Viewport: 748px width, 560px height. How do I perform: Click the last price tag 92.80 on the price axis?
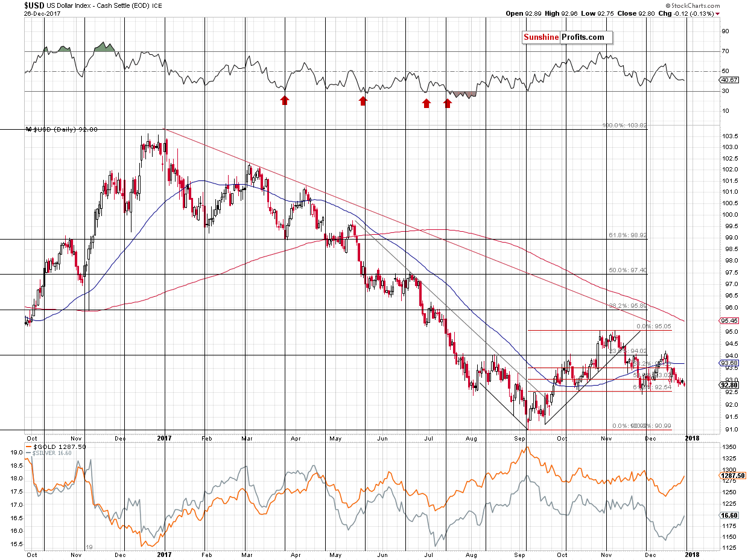(729, 384)
